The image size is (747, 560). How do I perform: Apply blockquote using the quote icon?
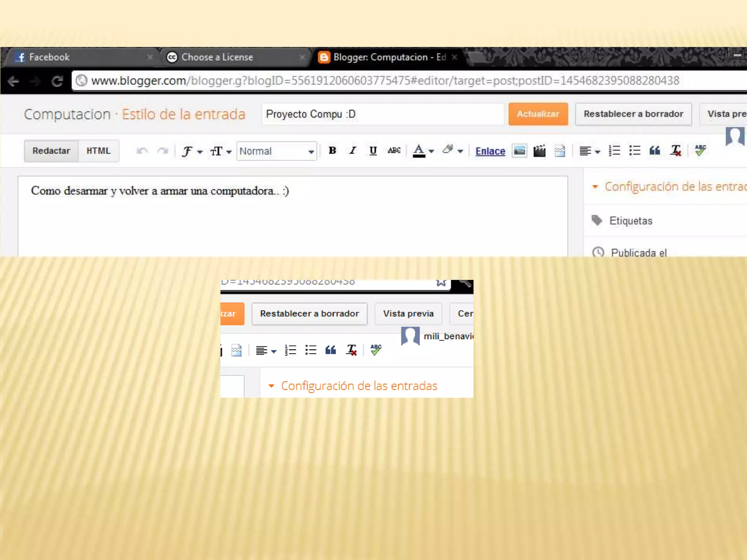tap(655, 151)
